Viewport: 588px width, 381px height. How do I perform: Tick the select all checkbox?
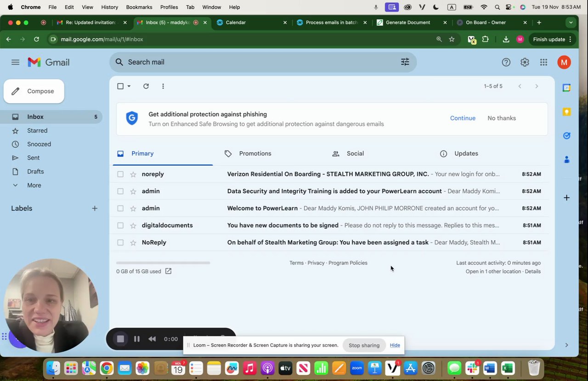pos(120,86)
